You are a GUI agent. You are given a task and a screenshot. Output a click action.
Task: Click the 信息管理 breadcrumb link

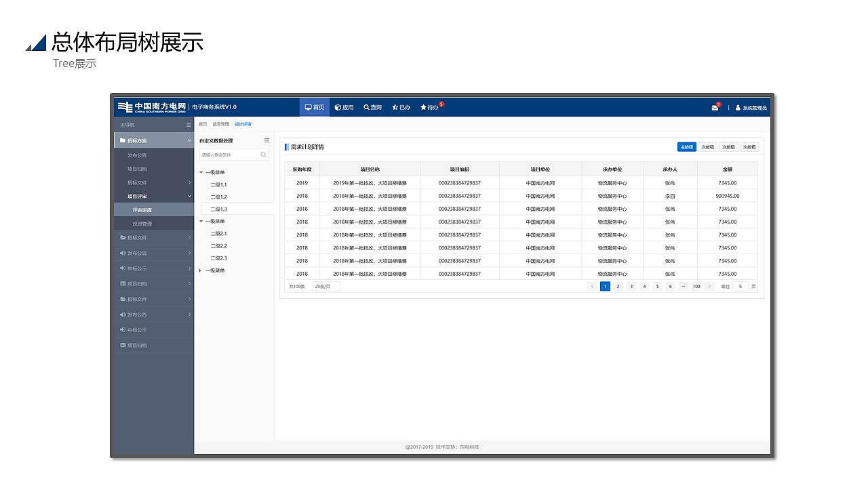221,125
